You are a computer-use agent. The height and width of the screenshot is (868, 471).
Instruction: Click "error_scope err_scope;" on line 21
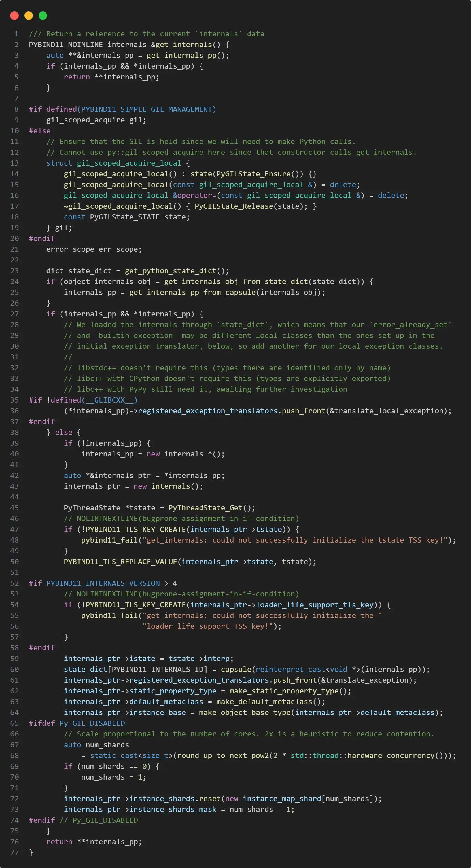(x=94, y=250)
